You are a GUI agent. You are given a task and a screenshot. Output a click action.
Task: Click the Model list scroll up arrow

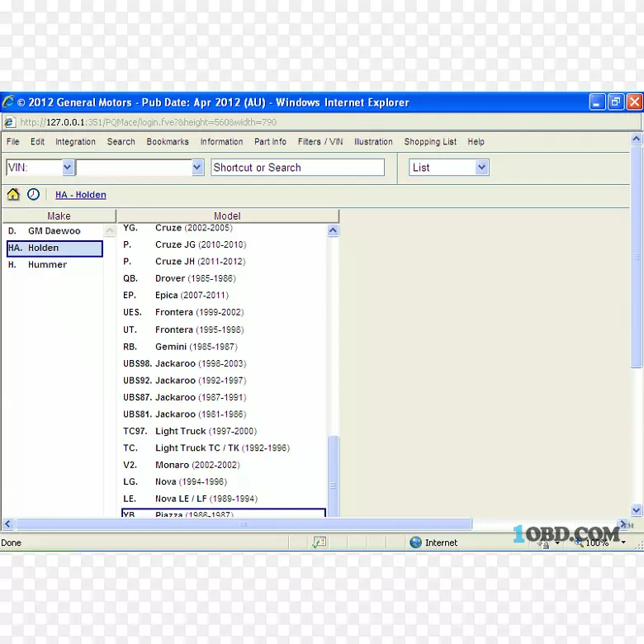coord(333,230)
